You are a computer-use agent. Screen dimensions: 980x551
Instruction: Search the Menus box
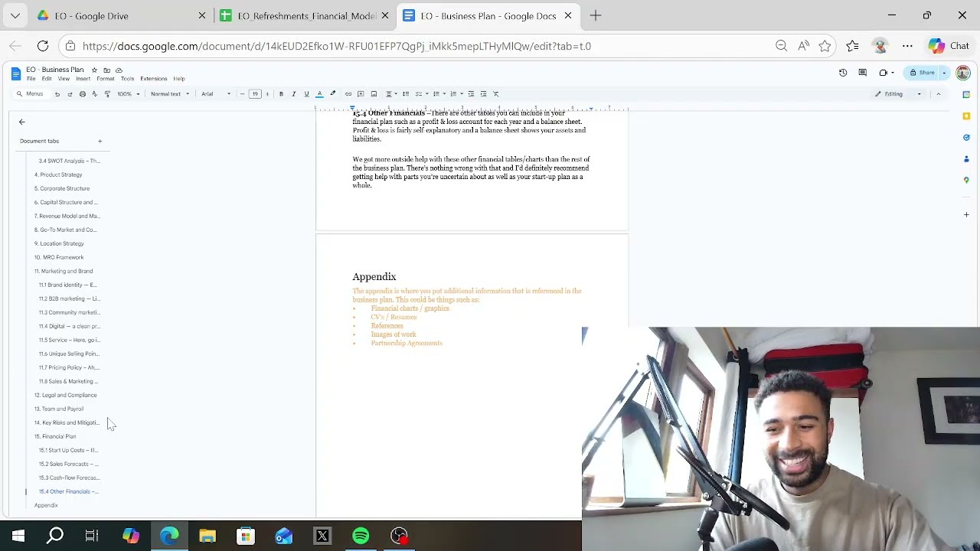[31, 94]
